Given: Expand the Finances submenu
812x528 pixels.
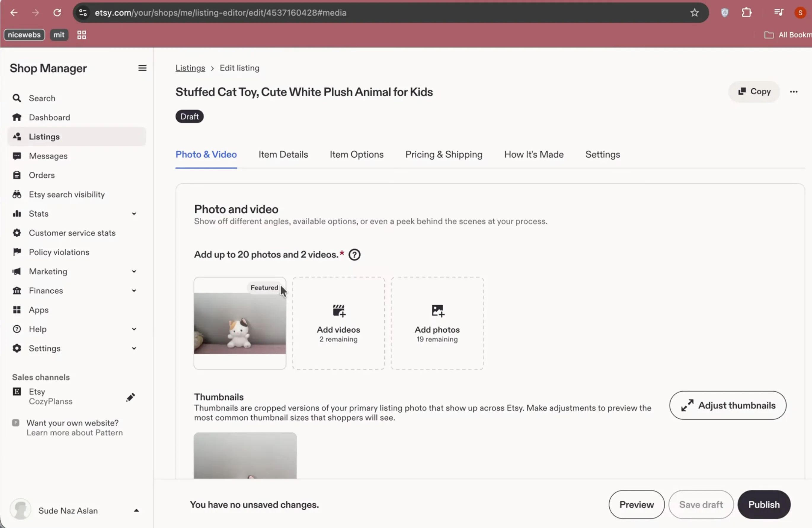Looking at the screenshot, I should [x=134, y=291].
